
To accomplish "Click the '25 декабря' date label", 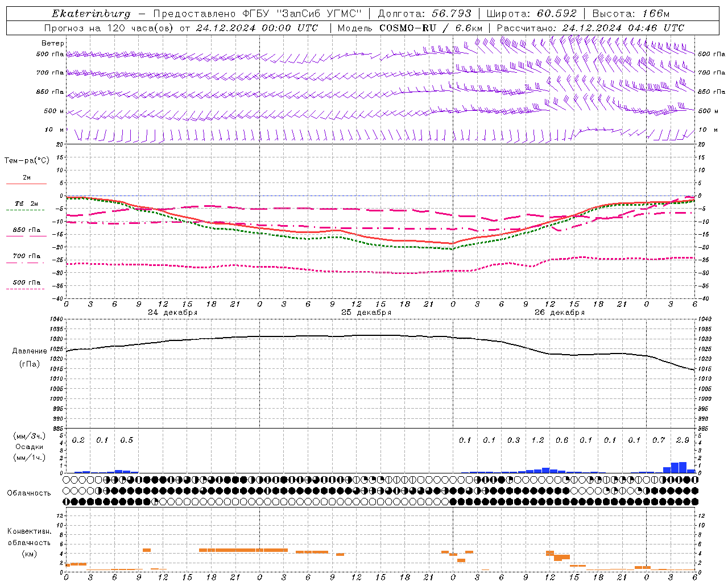I will point(366,313).
